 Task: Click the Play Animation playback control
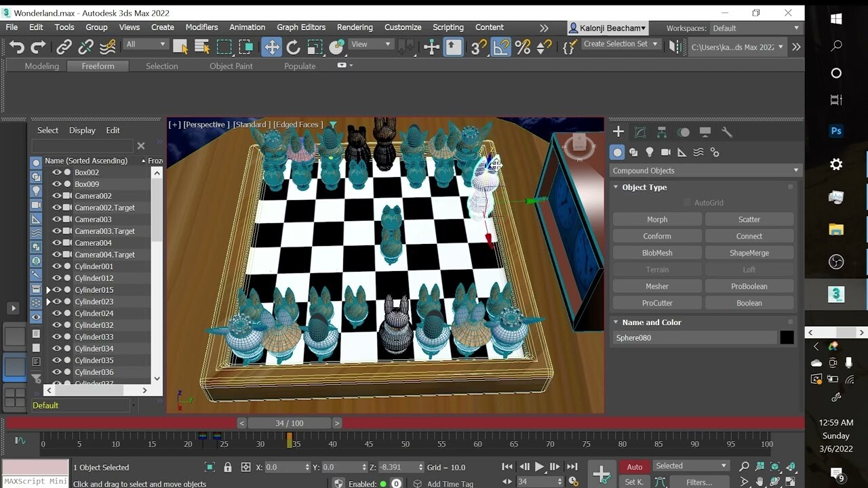[538, 466]
